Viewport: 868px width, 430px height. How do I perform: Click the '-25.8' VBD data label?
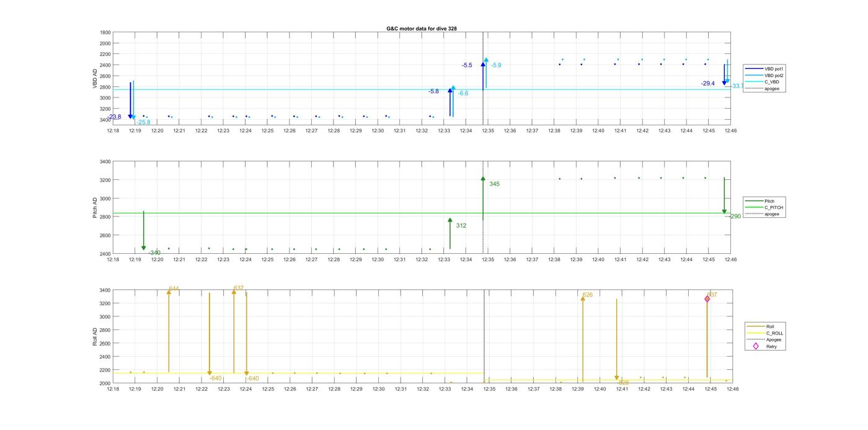point(143,122)
